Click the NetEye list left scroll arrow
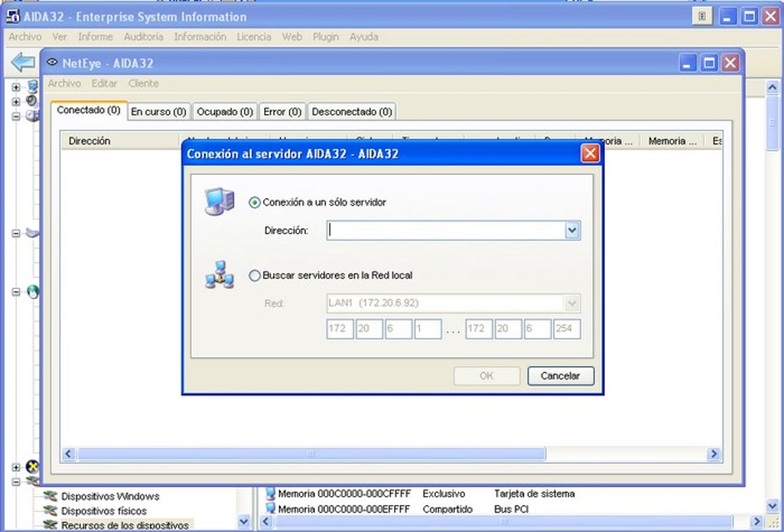Screen dimensions: 784x532 click(68, 454)
